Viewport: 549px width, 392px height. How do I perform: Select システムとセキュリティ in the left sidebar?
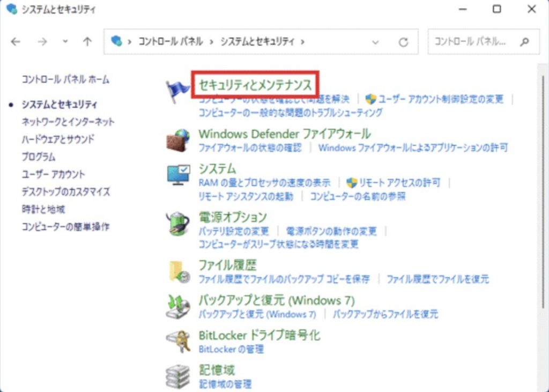click(x=60, y=105)
